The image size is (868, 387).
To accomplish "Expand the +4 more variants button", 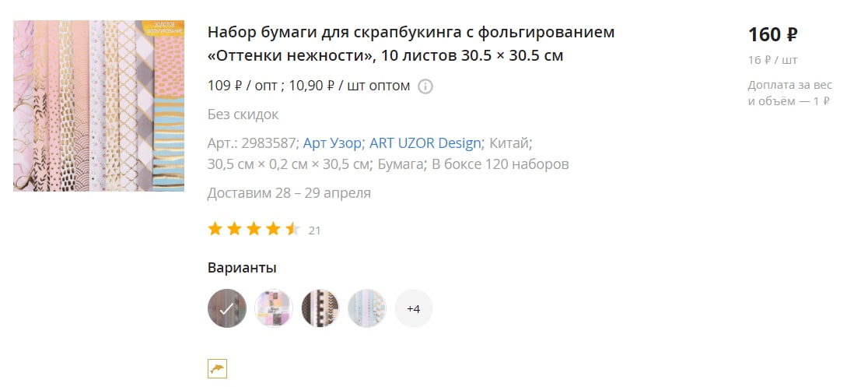I will 414,308.
